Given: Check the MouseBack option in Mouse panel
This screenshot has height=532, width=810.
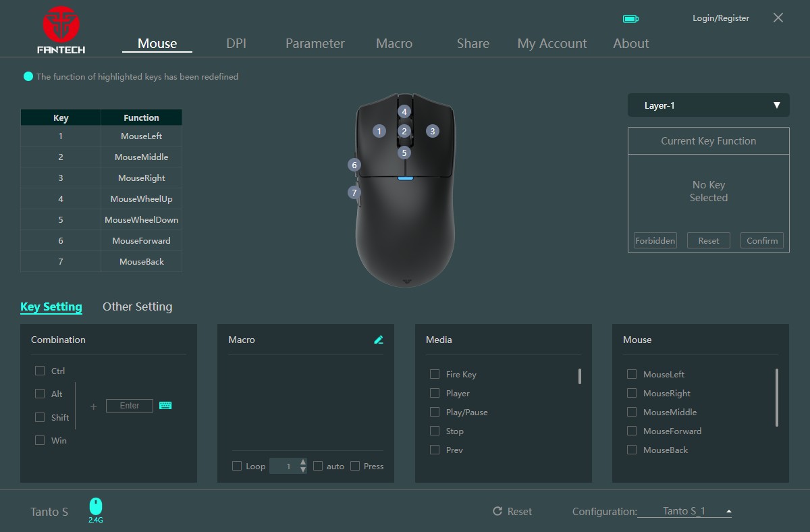Looking at the screenshot, I should tap(632, 450).
